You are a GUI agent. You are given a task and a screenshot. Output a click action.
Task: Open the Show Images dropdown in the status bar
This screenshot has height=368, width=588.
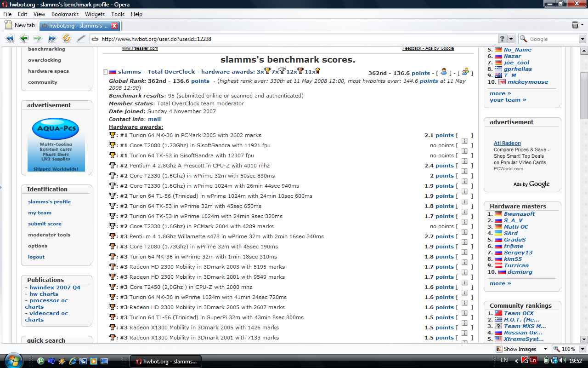coord(545,349)
